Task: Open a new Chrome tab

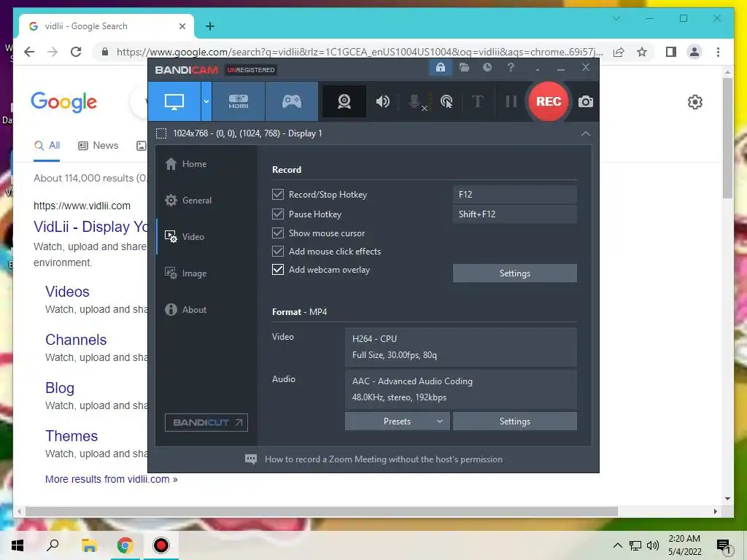Action: pyautogui.click(x=210, y=26)
